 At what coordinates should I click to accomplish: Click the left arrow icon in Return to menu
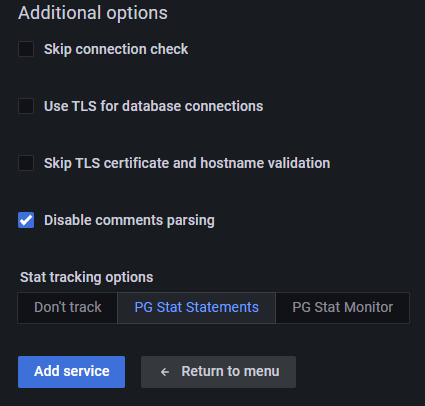coord(165,372)
